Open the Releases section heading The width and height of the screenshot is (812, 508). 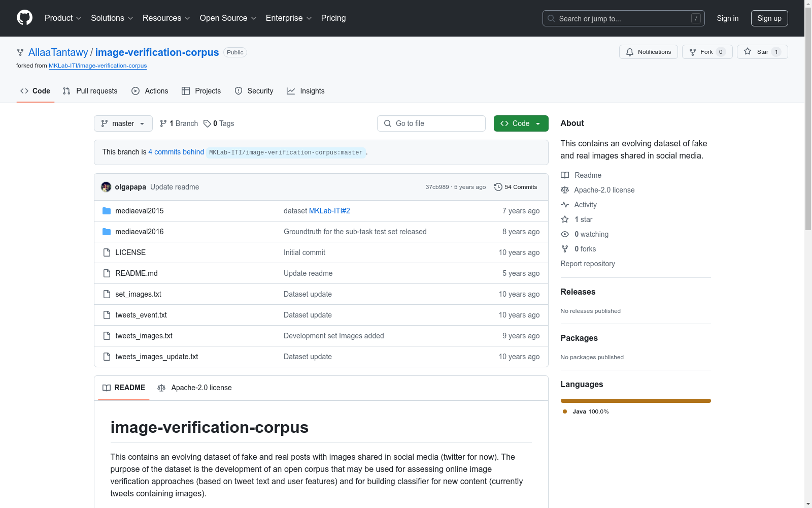tap(578, 292)
